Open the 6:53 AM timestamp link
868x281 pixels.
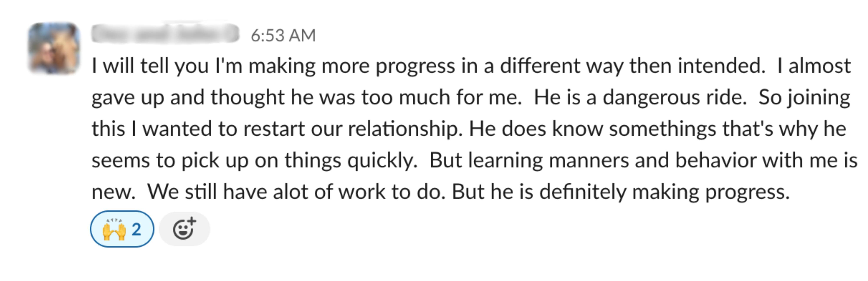pyautogui.click(x=283, y=35)
